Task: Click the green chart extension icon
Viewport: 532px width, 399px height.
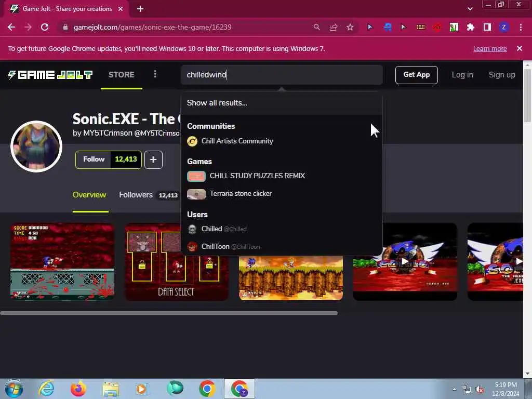Action: (x=454, y=27)
